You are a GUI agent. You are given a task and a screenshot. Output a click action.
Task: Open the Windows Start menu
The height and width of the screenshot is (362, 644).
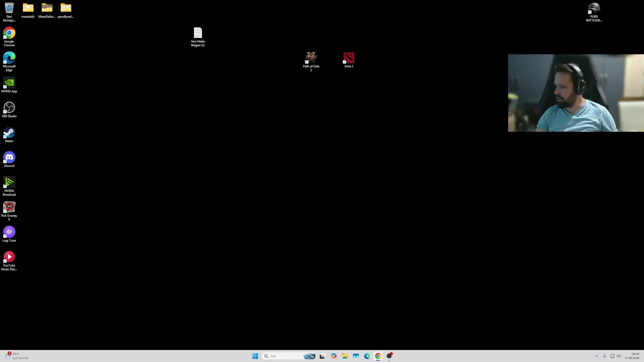click(255, 356)
